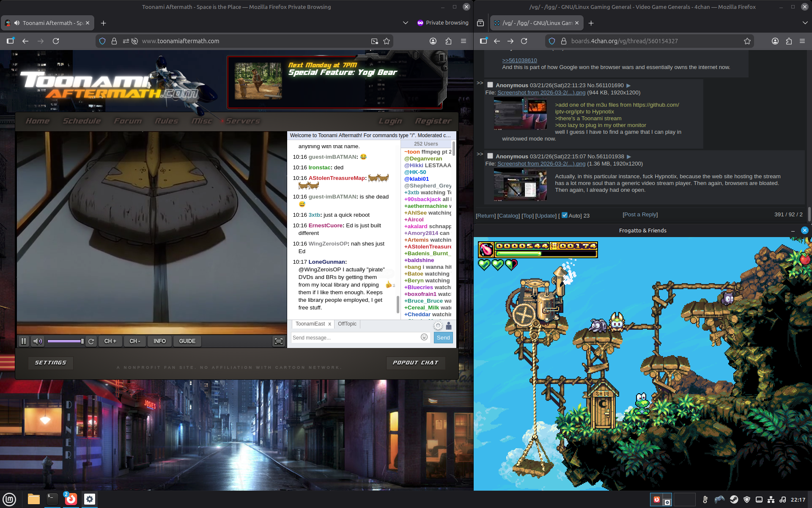The width and height of the screenshot is (812, 508).
Task: Open the list all tabs dropdown
Action: [x=405, y=23]
